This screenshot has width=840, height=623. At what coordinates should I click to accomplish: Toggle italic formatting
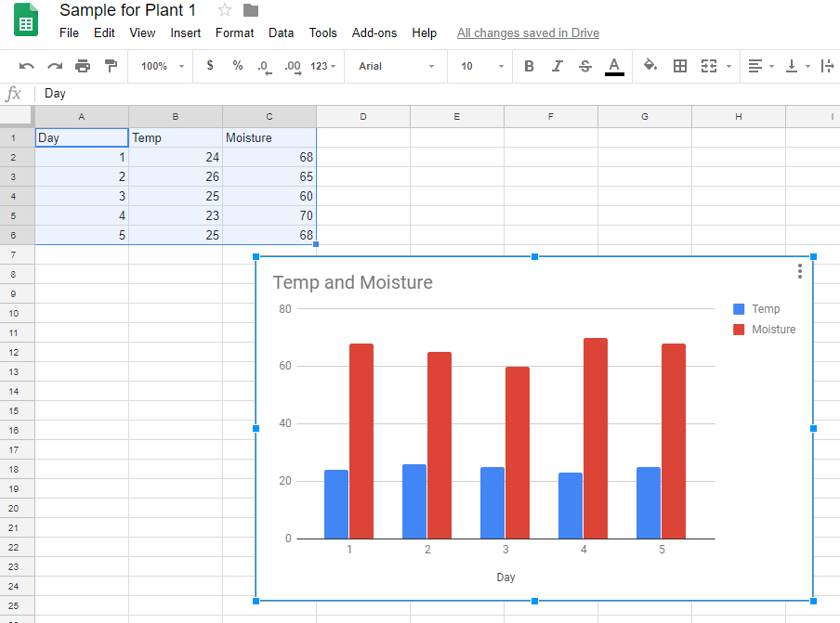(x=558, y=66)
